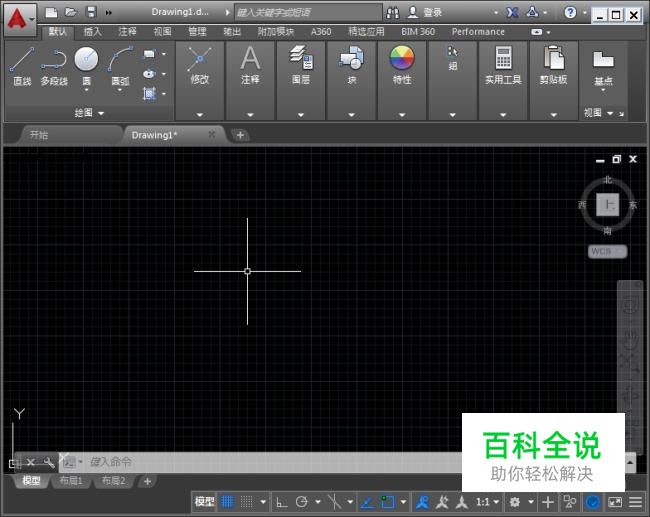
Task: Click the Hatch tool icon in Draw panel
Action: [x=149, y=94]
